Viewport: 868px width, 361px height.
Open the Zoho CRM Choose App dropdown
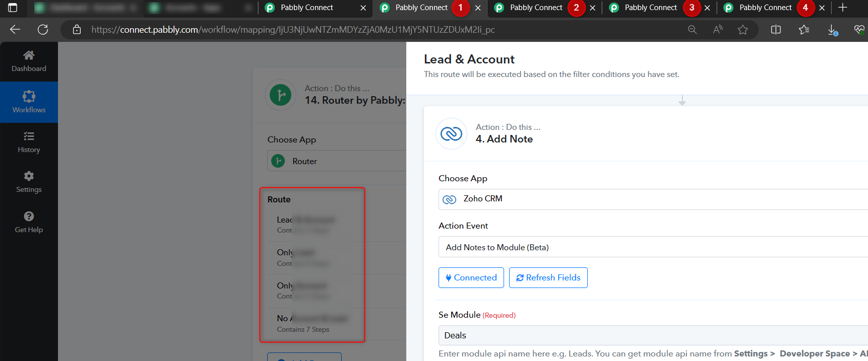(x=653, y=199)
